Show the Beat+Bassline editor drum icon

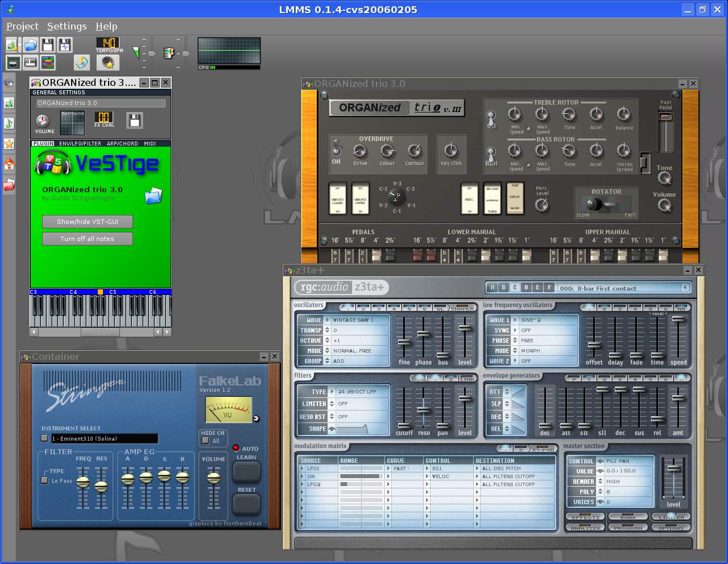click(13, 63)
